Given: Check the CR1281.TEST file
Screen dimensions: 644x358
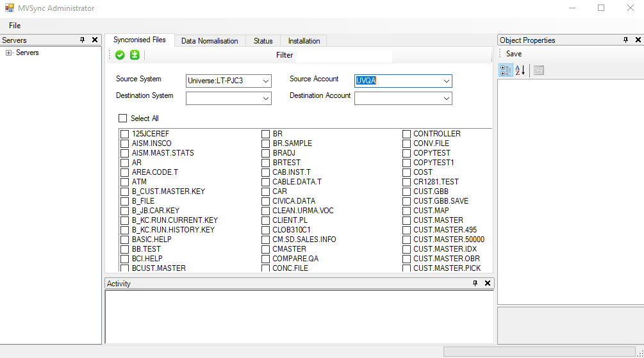Looking at the screenshot, I should point(407,182).
